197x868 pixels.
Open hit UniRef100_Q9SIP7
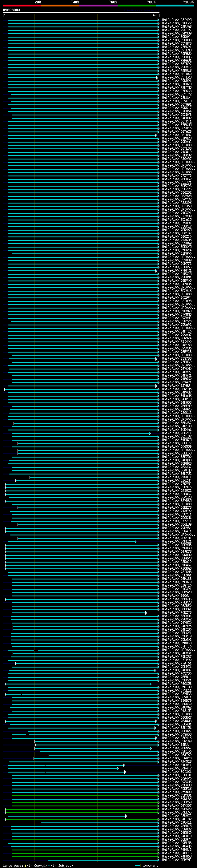177,30
